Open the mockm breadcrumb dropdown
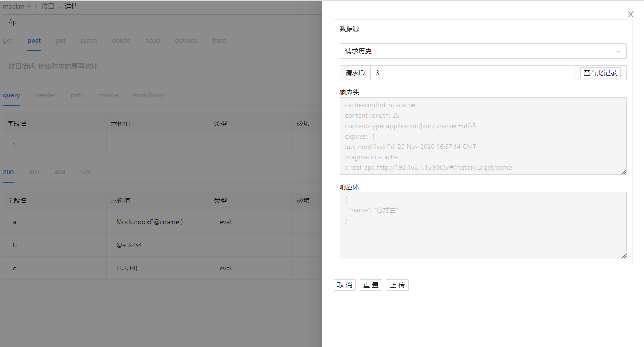644x347 pixels. click(17, 7)
